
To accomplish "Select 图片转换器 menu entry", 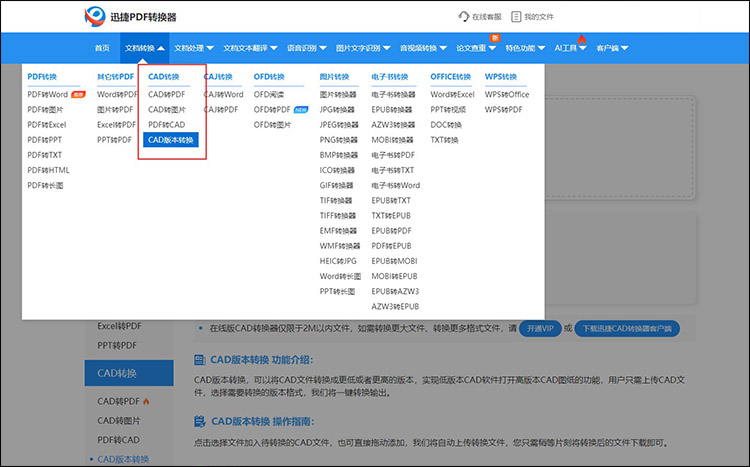I will click(x=338, y=94).
